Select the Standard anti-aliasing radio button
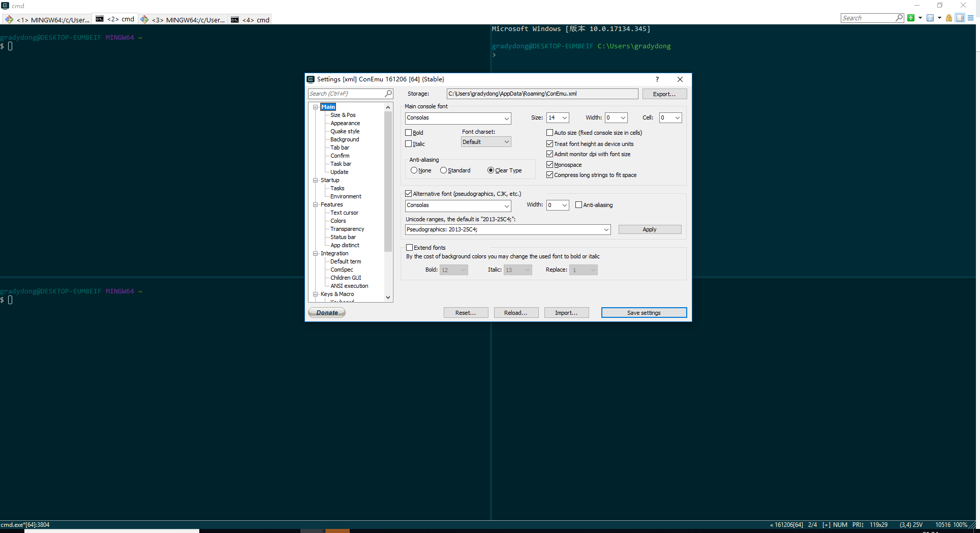 (x=443, y=170)
